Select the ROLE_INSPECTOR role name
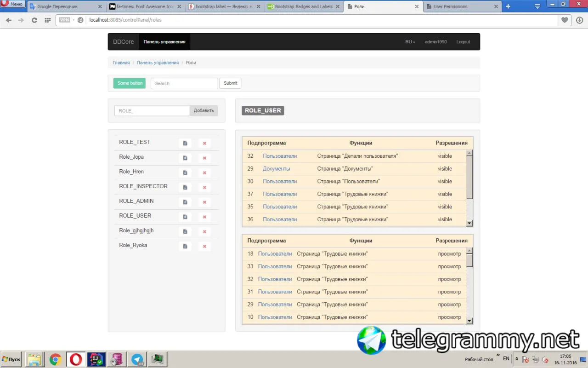Screen dimensions: 588x368 [143, 186]
